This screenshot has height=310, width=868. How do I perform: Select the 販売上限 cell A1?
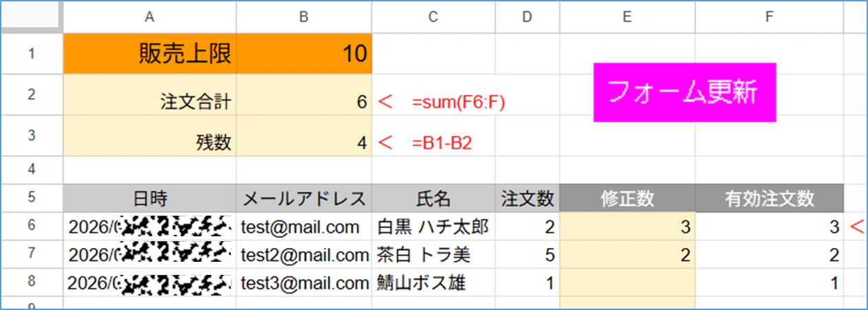pyautogui.click(x=150, y=54)
